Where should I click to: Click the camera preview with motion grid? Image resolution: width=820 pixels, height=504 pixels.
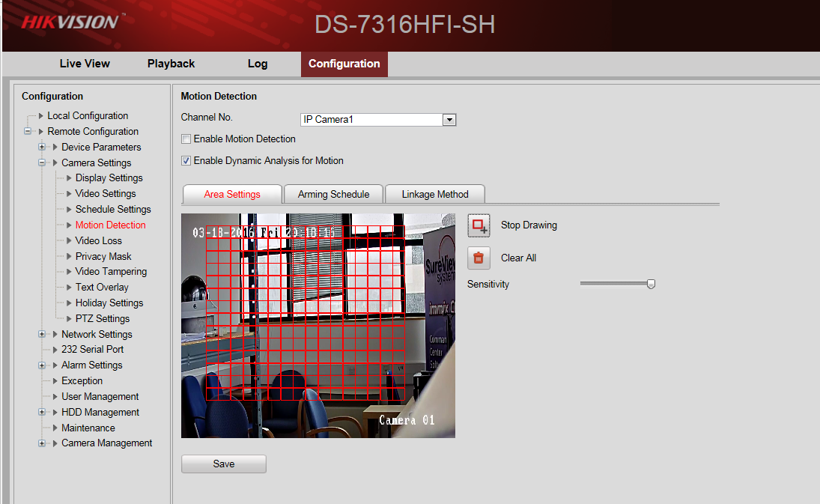pos(318,325)
